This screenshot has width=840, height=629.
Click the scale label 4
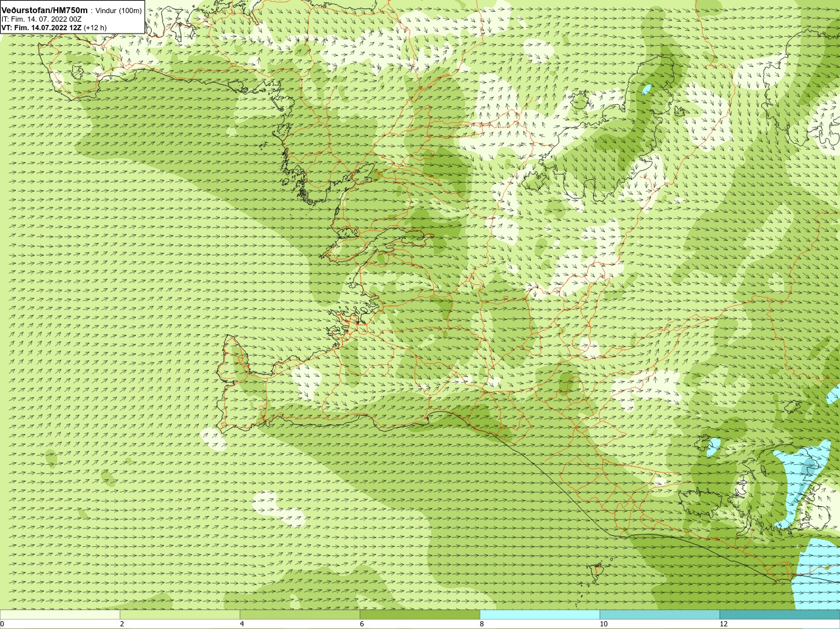click(242, 624)
